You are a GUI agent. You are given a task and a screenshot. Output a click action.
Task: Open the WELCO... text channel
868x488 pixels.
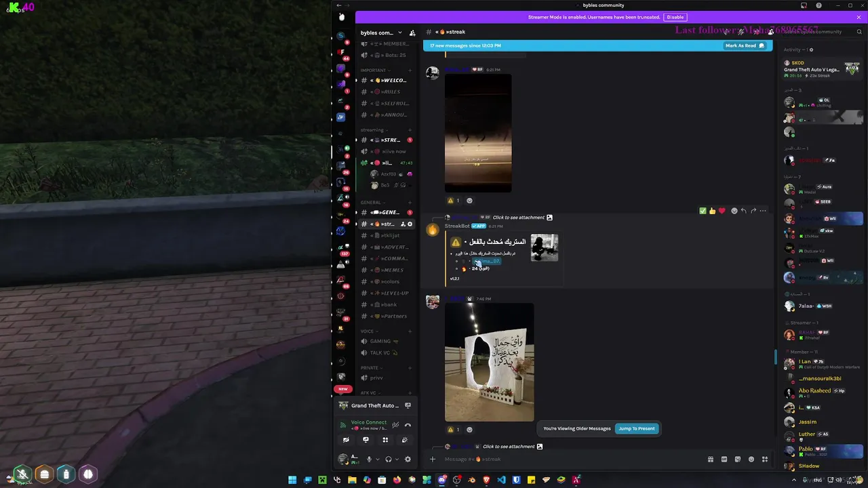point(387,80)
